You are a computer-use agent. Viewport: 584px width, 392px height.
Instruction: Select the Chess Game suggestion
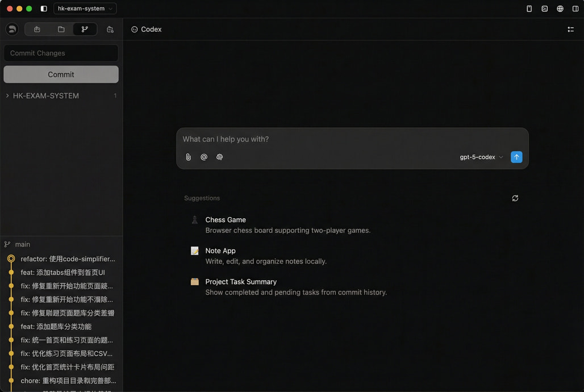pos(226,220)
